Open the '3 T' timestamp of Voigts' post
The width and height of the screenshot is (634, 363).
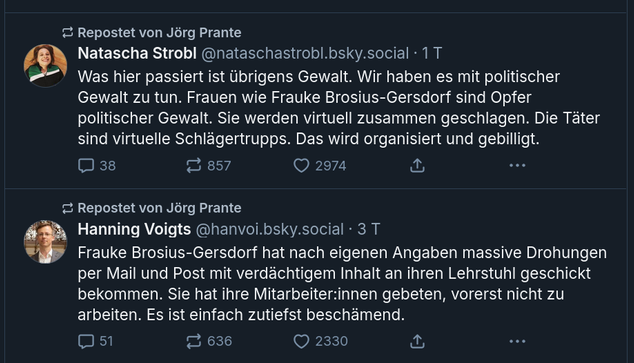click(368, 229)
